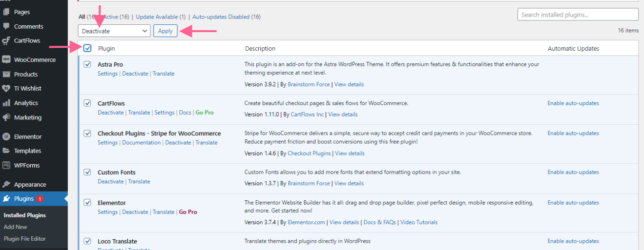The image size is (644, 250).
Task: Enable auto-updates for Custom Fonts
Action: pos(573,172)
